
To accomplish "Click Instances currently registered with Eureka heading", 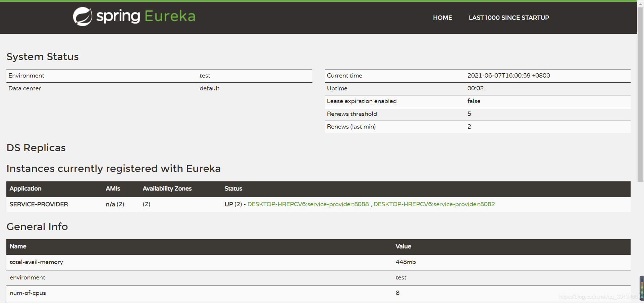I will 113,169.
